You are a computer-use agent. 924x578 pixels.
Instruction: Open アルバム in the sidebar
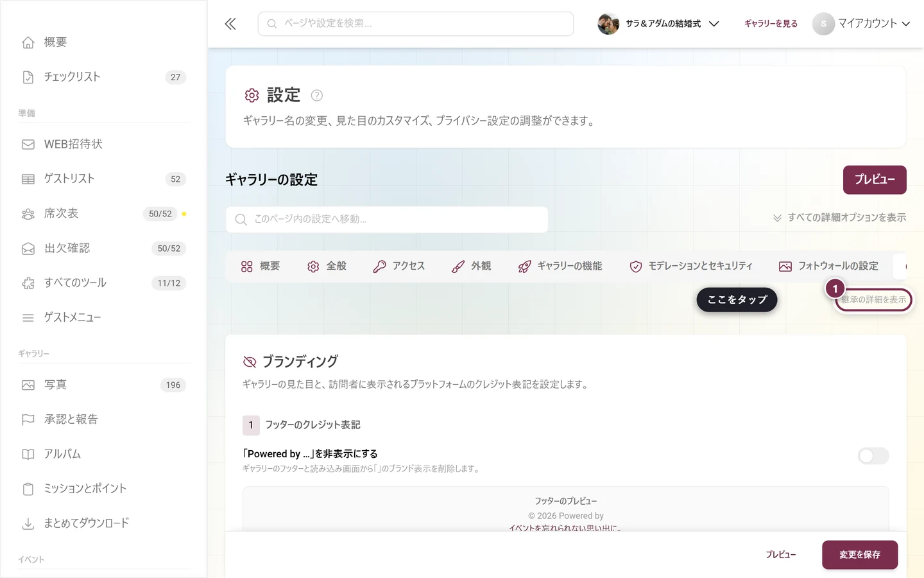coord(103,455)
